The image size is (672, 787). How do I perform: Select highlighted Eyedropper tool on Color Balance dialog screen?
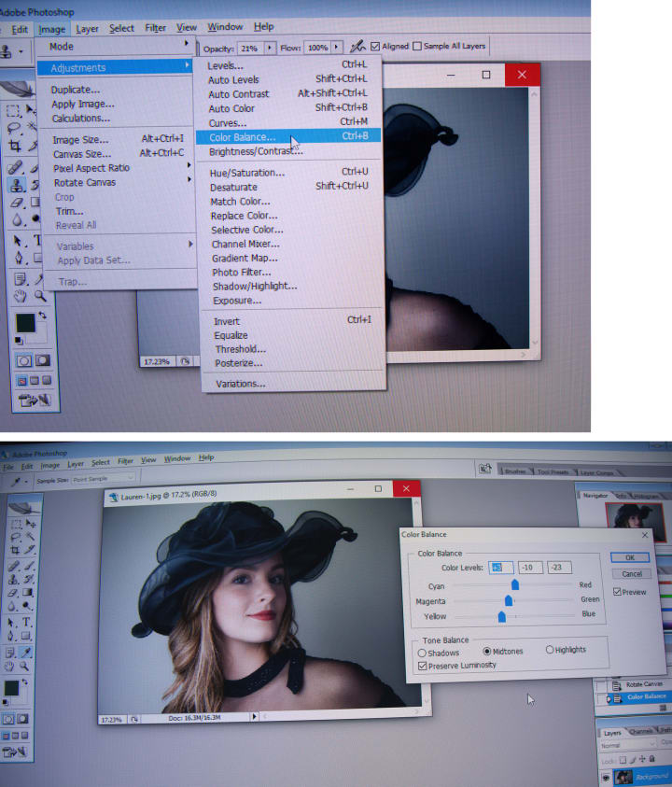pyautogui.click(x=26, y=653)
